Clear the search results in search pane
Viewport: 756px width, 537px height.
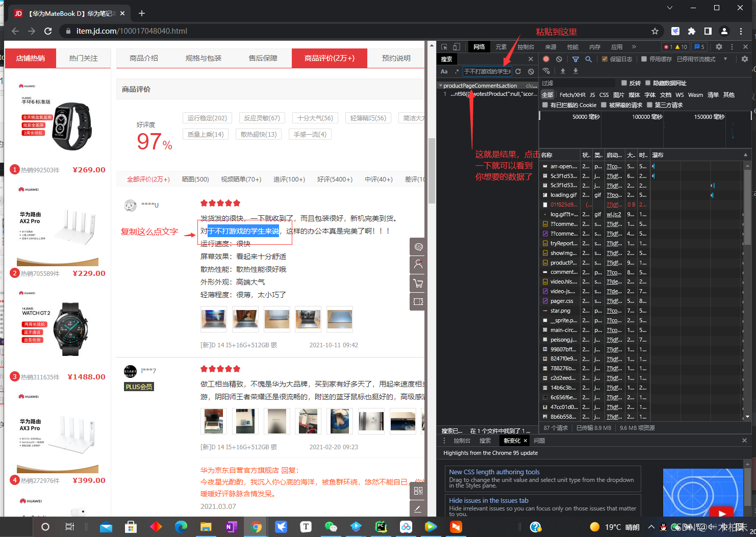(531, 71)
